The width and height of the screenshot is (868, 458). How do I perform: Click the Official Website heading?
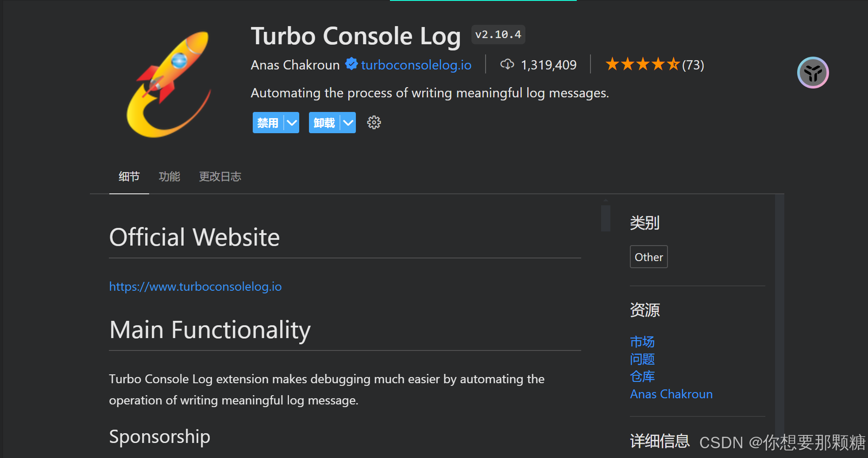[x=194, y=237]
